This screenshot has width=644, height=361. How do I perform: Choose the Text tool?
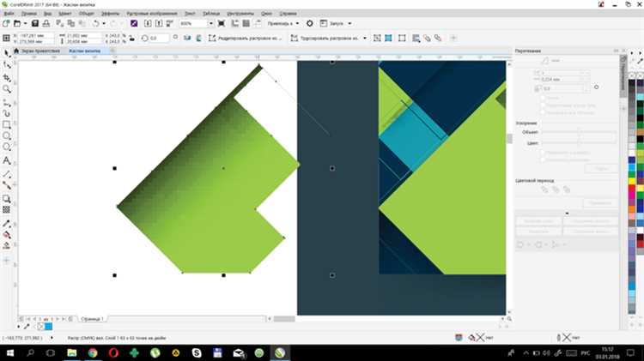(7, 160)
